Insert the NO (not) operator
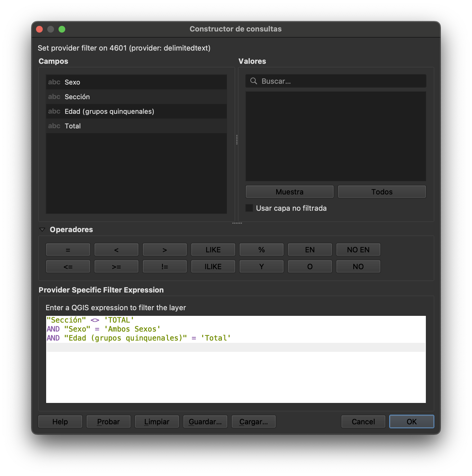 click(358, 267)
